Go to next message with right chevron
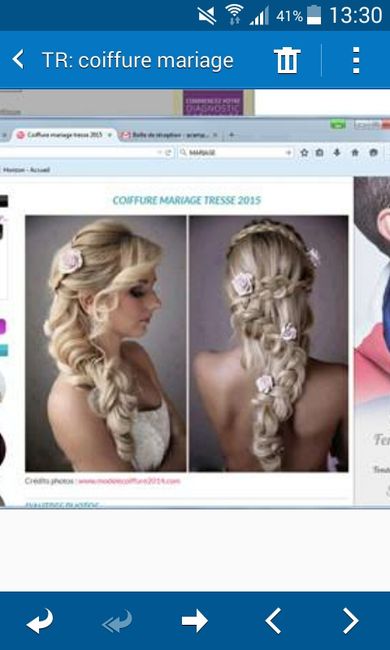Image resolution: width=390 pixels, height=650 pixels. pyautogui.click(x=351, y=621)
